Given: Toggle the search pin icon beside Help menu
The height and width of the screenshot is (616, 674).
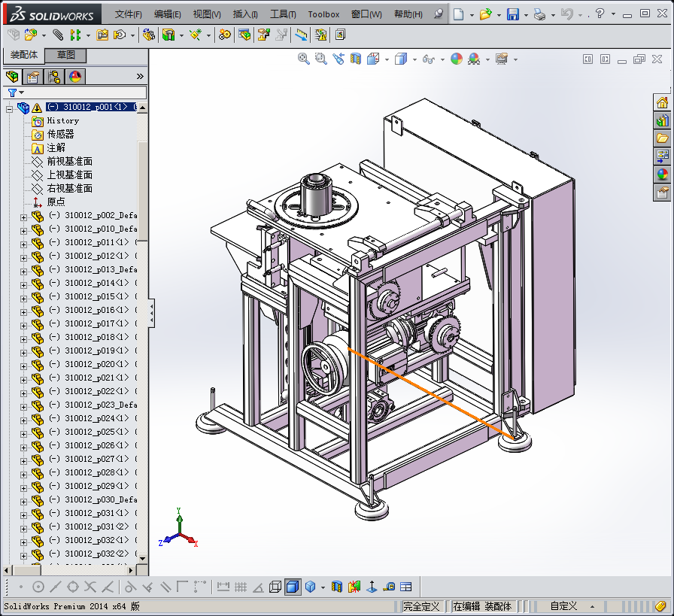Looking at the screenshot, I should [438, 14].
